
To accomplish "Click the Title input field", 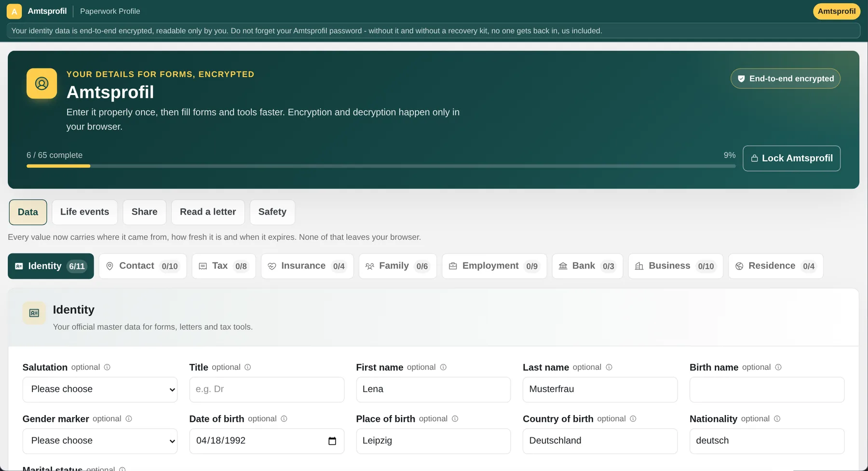I will [267, 390].
